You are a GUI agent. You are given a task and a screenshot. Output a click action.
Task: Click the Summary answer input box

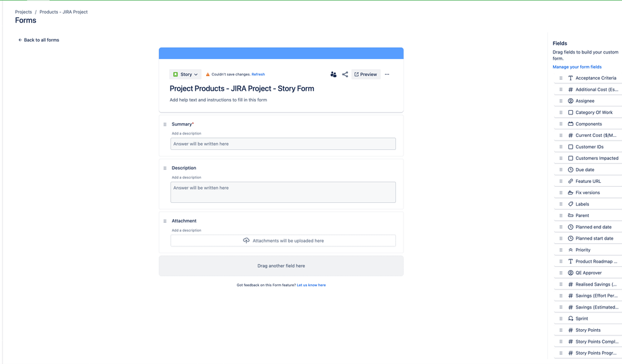point(283,144)
